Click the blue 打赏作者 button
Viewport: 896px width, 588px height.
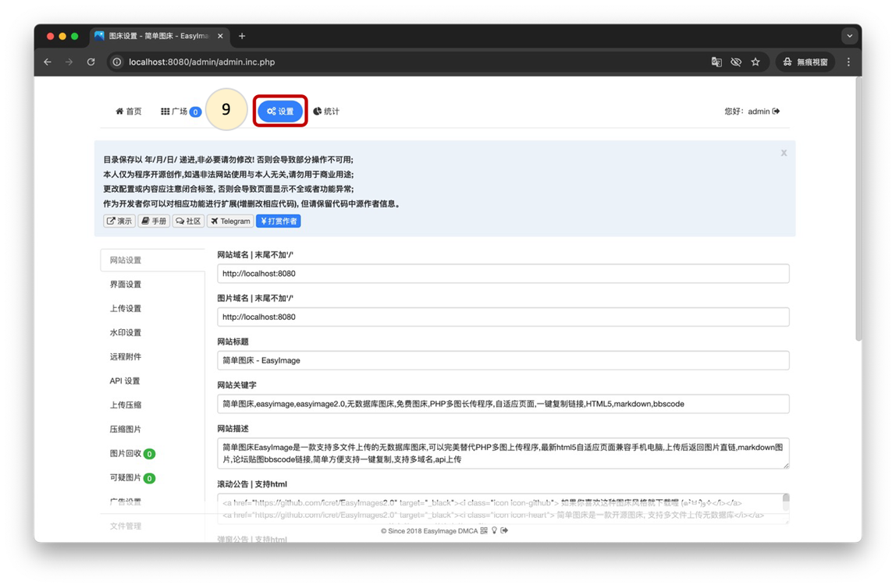[x=279, y=221]
